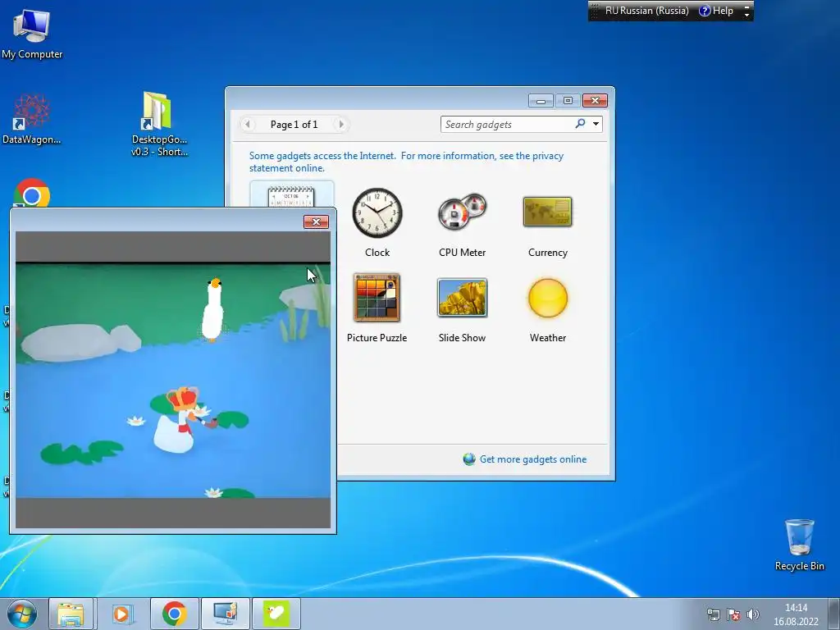
Task: Select the Chrome desktop icon
Action: point(32,193)
